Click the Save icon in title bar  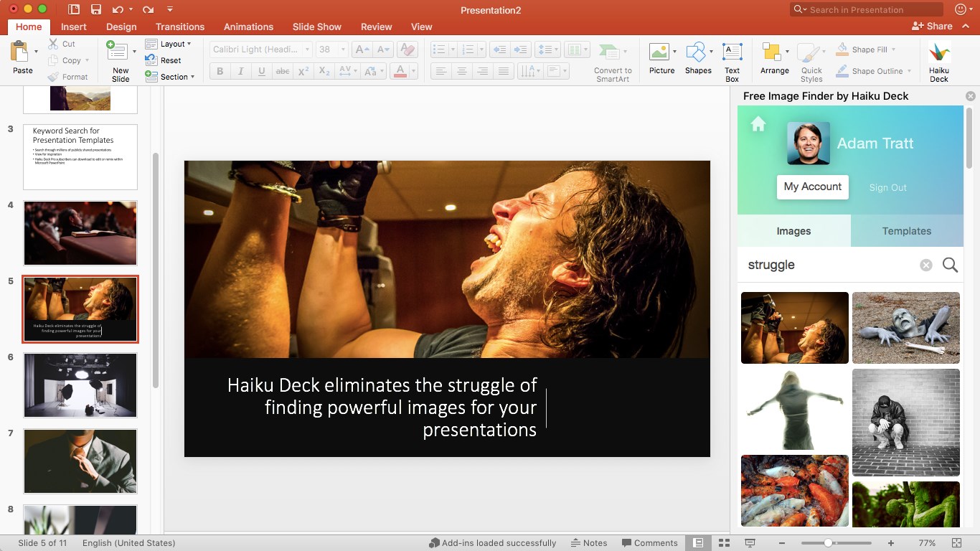click(x=95, y=10)
